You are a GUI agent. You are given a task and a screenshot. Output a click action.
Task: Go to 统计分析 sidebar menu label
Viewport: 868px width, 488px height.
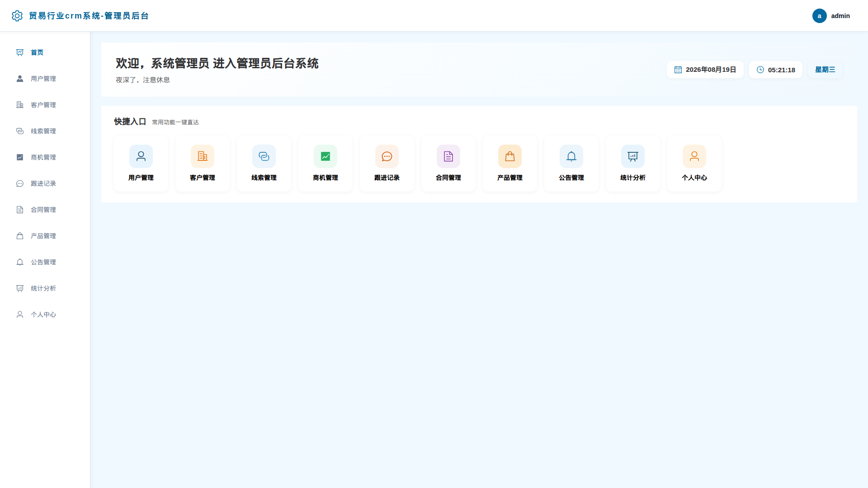pos(43,288)
